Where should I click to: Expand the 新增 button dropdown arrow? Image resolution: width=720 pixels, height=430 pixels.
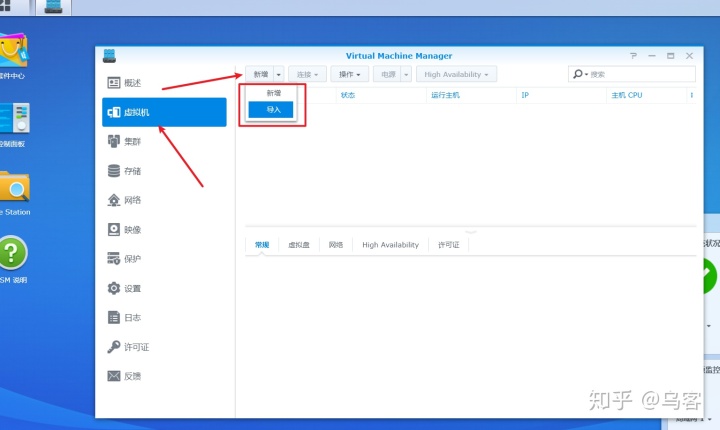[279, 74]
